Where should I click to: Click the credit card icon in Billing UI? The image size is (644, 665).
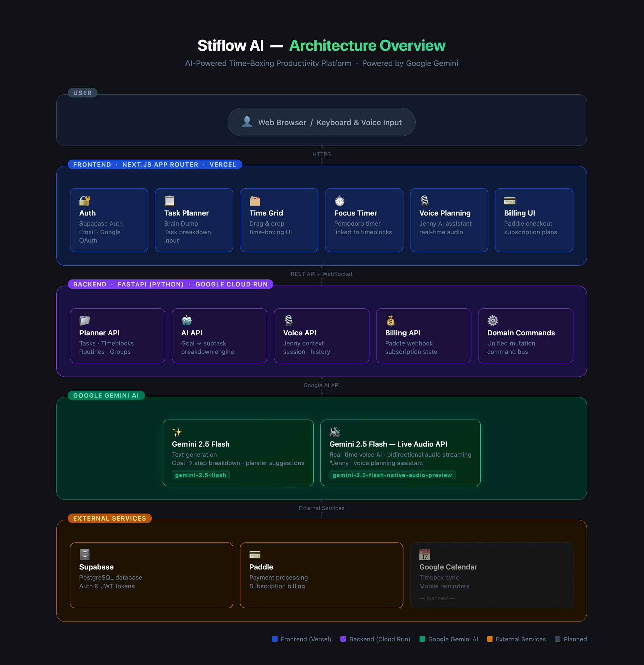509,201
